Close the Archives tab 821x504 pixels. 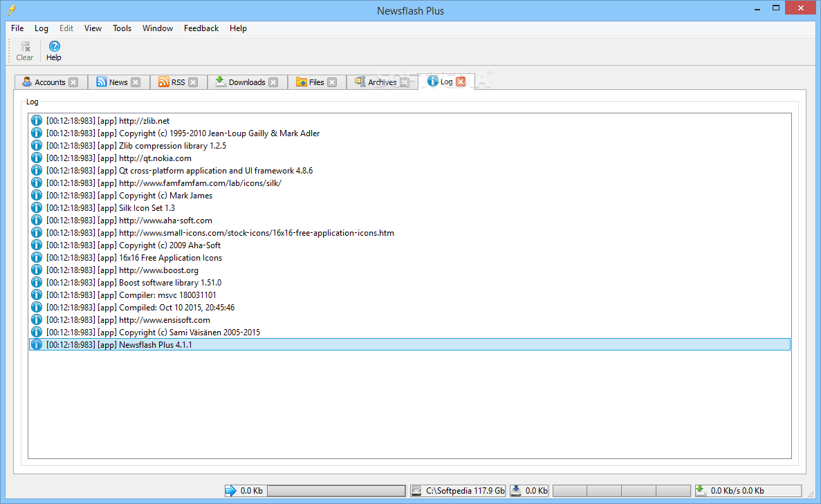(x=404, y=82)
